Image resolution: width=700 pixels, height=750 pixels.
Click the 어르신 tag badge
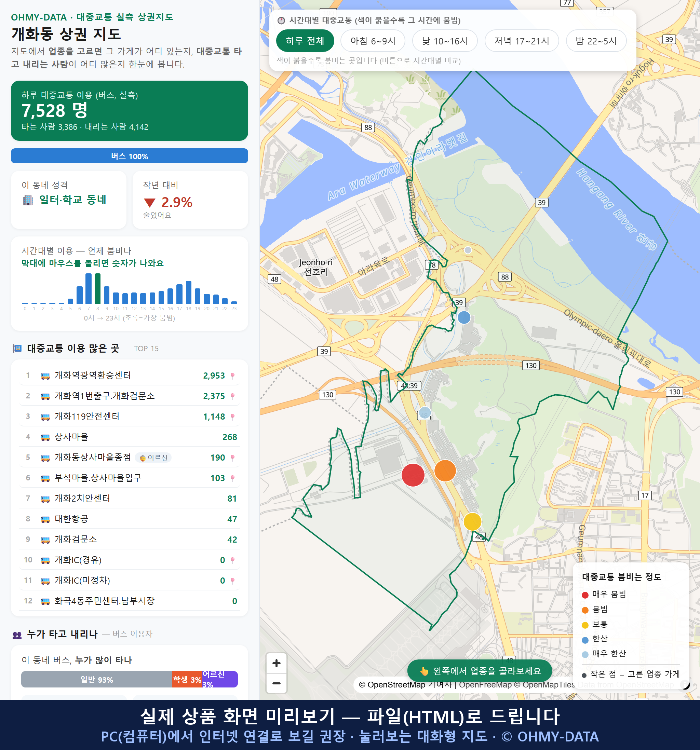coord(153,458)
